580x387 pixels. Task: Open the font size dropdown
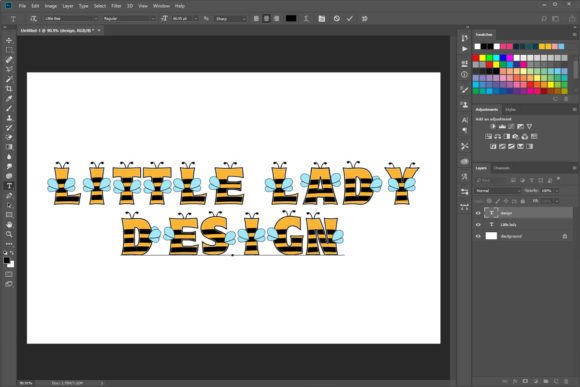(196, 18)
